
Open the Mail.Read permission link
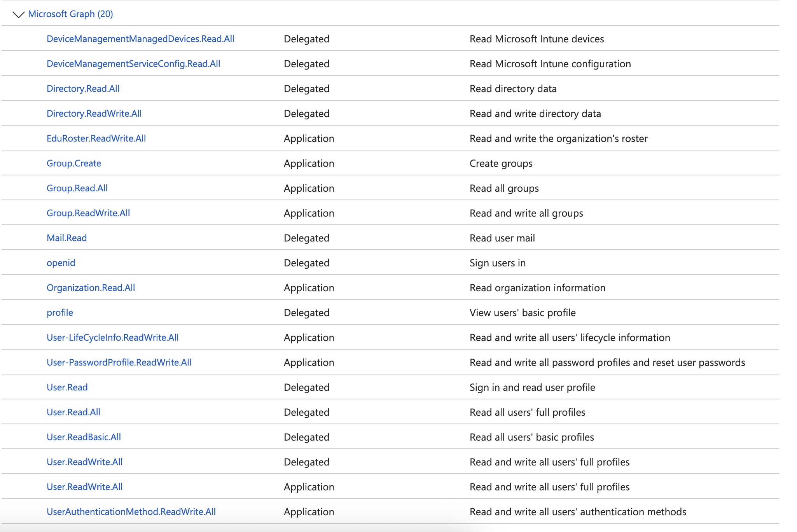click(x=66, y=238)
